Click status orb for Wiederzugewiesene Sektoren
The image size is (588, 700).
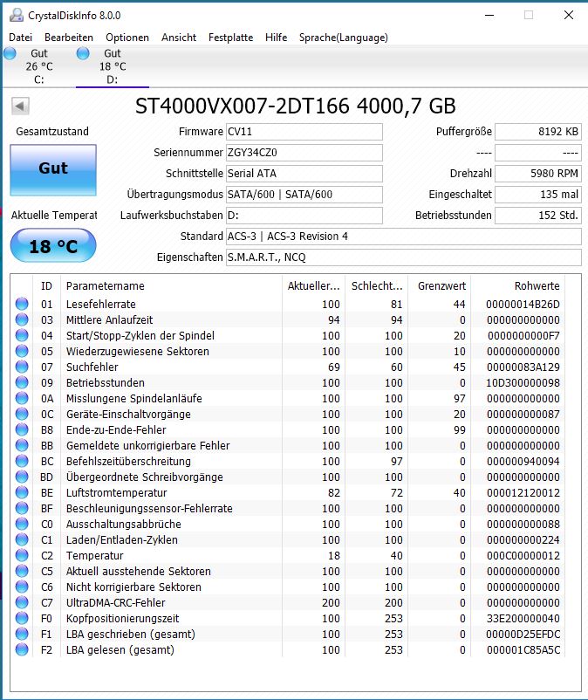22,352
